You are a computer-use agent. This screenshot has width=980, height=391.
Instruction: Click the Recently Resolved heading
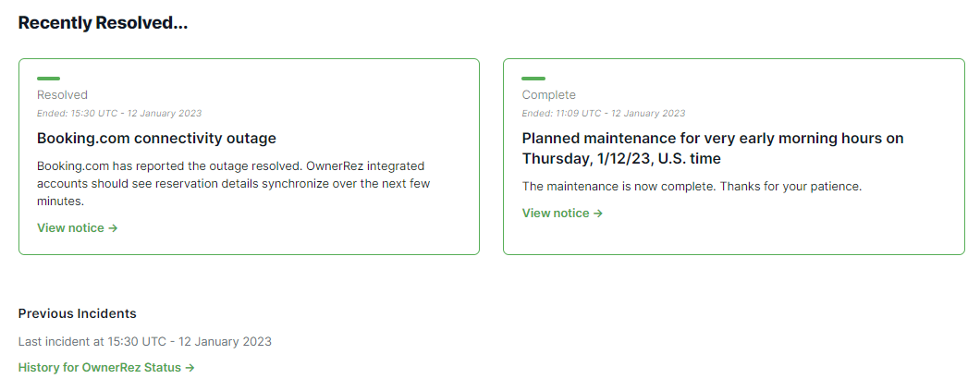pos(103,23)
